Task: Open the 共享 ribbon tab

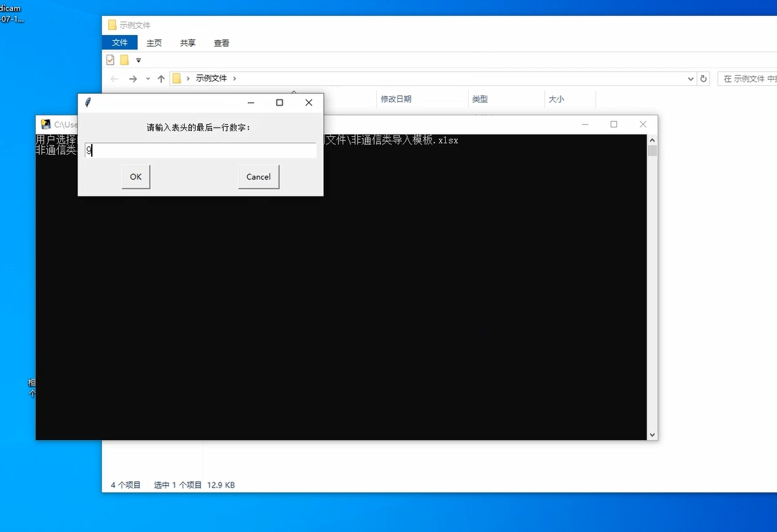Action: pyautogui.click(x=188, y=43)
